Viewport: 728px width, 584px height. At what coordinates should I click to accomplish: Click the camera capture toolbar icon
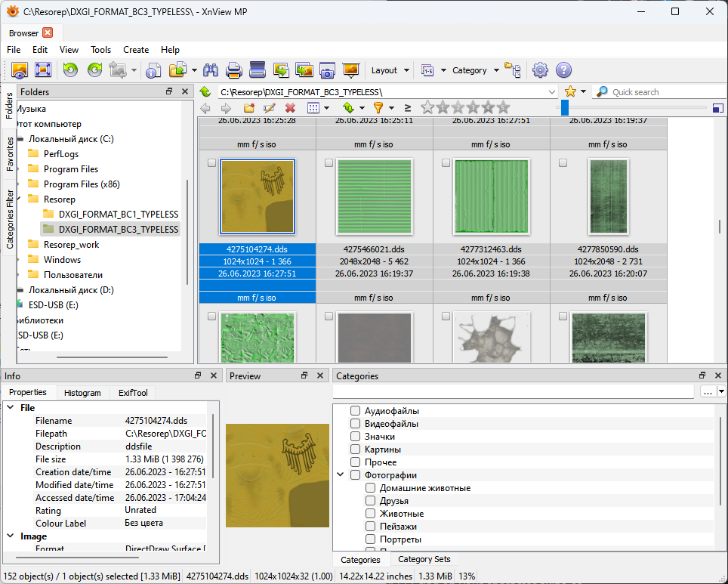point(327,70)
